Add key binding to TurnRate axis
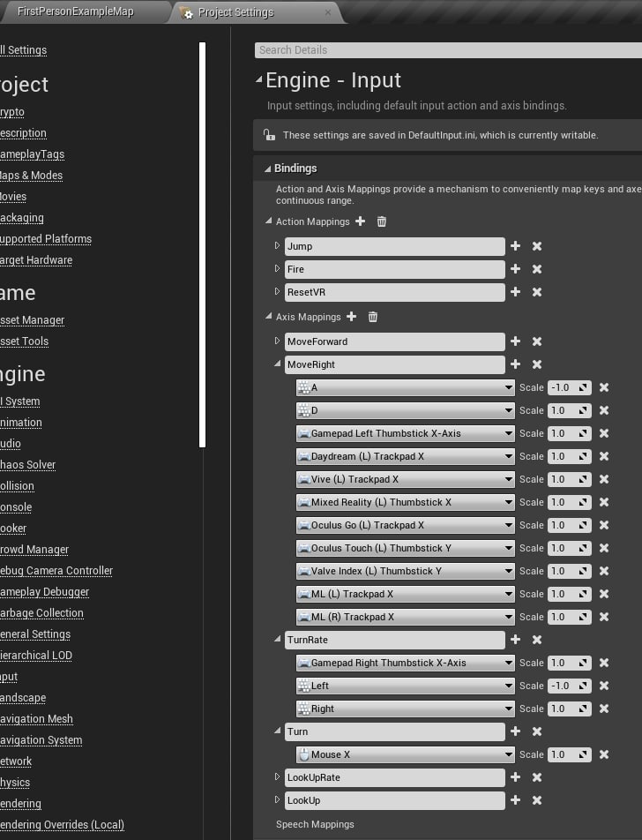 click(516, 640)
